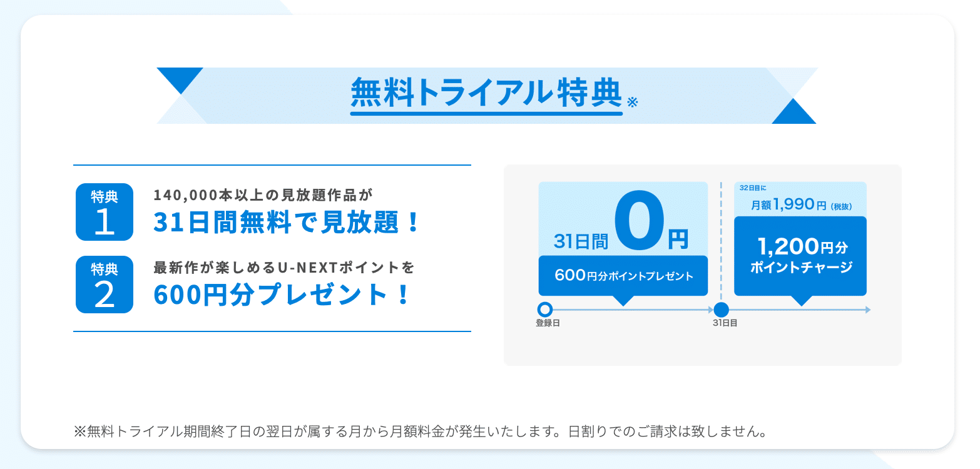Screen dimensions: 980x469
Task: Click 600円分プレゼント！ headline text
Action: click(282, 295)
